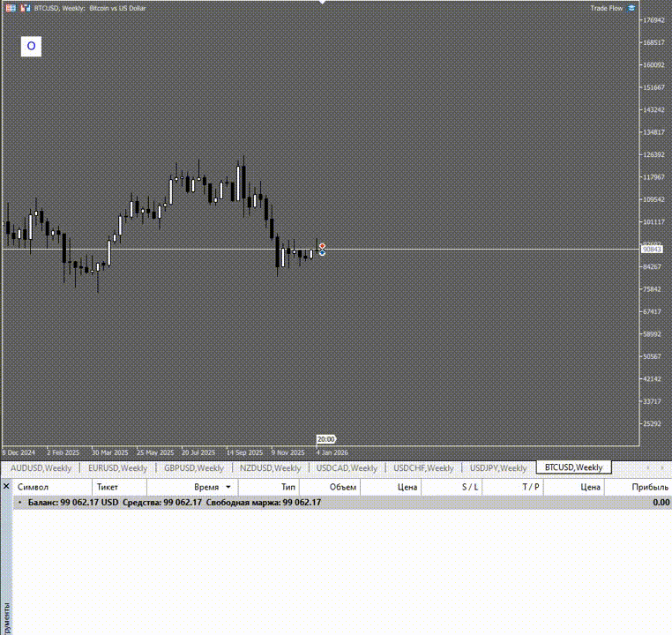Click price scale value 25292
The image size is (672, 635).
pos(653,423)
